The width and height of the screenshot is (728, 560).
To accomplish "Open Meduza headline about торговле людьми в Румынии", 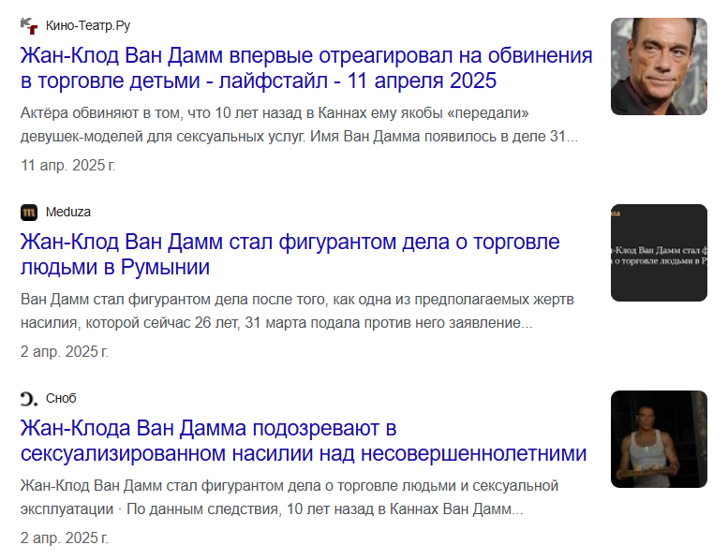I will pos(290,255).
